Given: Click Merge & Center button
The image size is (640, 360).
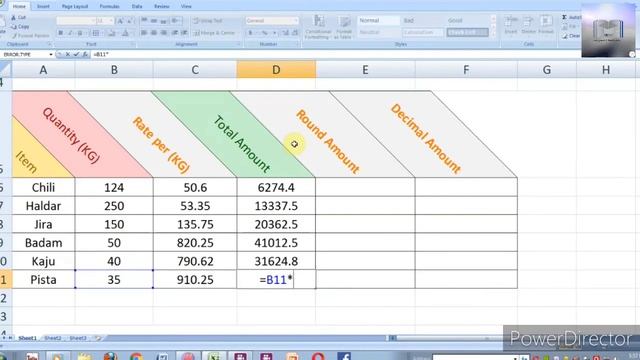Looking at the screenshot, I should [215, 33].
